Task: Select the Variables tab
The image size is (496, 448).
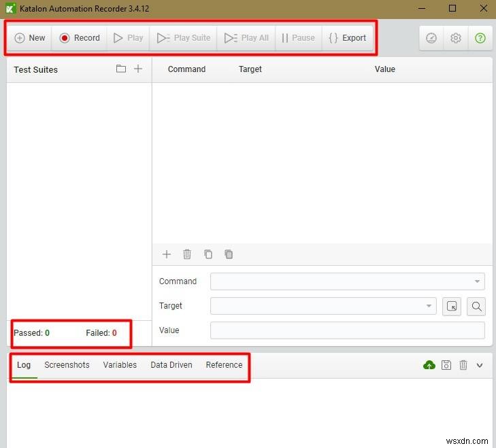Action: [120, 365]
